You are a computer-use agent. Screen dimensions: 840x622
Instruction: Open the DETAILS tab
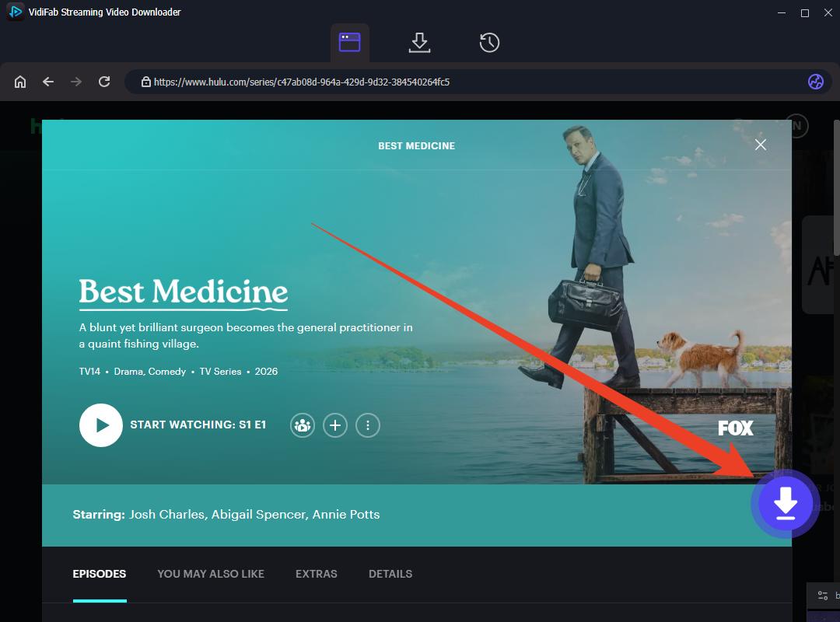[390, 574]
